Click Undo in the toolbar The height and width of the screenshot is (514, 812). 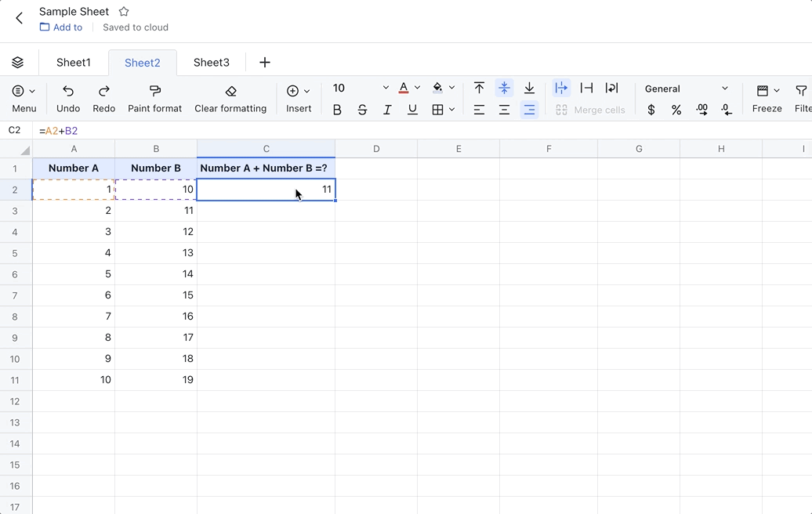(x=67, y=97)
